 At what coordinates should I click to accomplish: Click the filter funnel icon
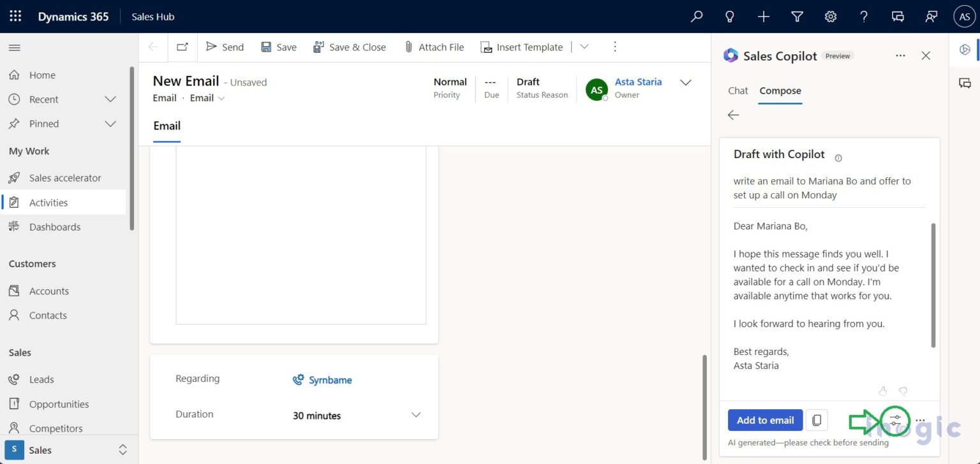pos(796,16)
